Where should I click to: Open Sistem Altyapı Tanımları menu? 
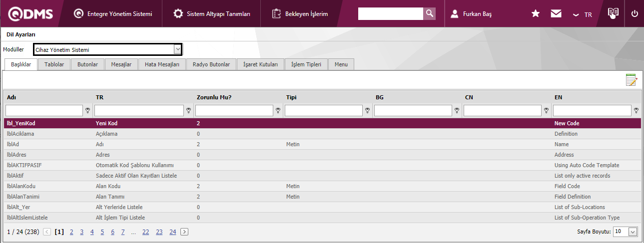pyautogui.click(x=212, y=14)
